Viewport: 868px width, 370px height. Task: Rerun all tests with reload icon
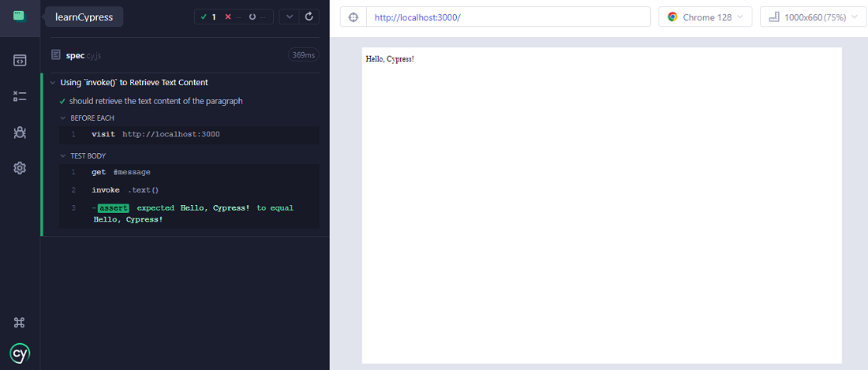[309, 17]
